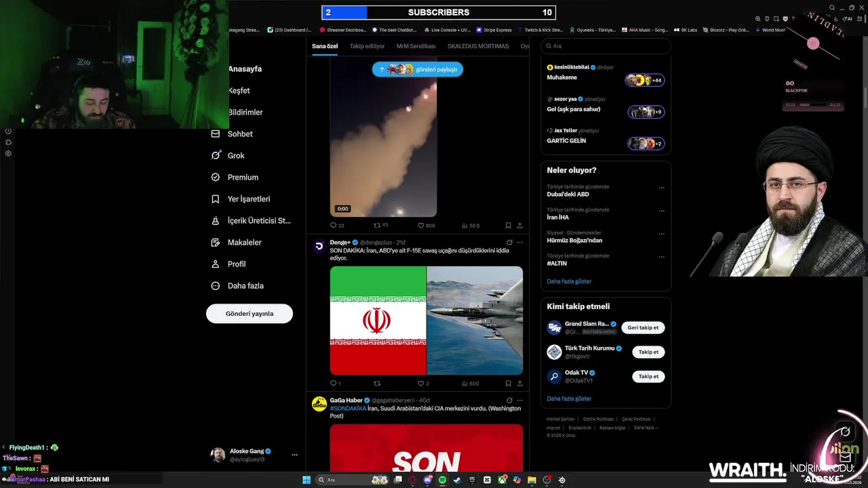Open options for #ALTIN trend

[661, 257]
